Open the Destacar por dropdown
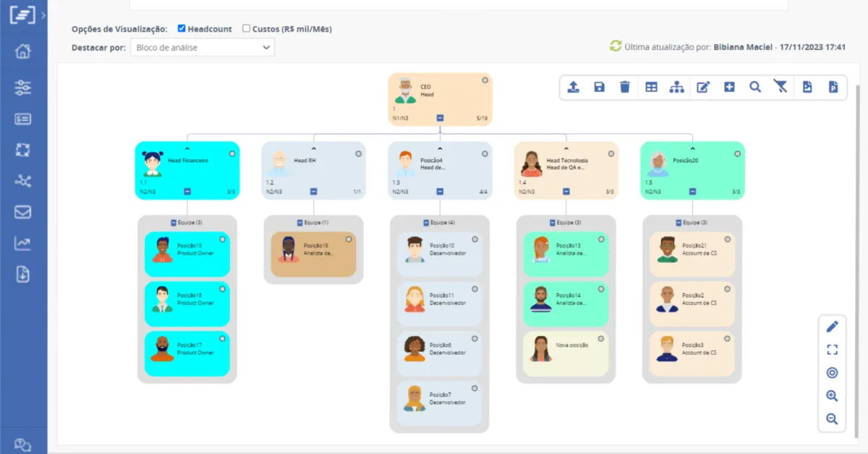Viewport: 868px width, 454px height. [x=203, y=48]
